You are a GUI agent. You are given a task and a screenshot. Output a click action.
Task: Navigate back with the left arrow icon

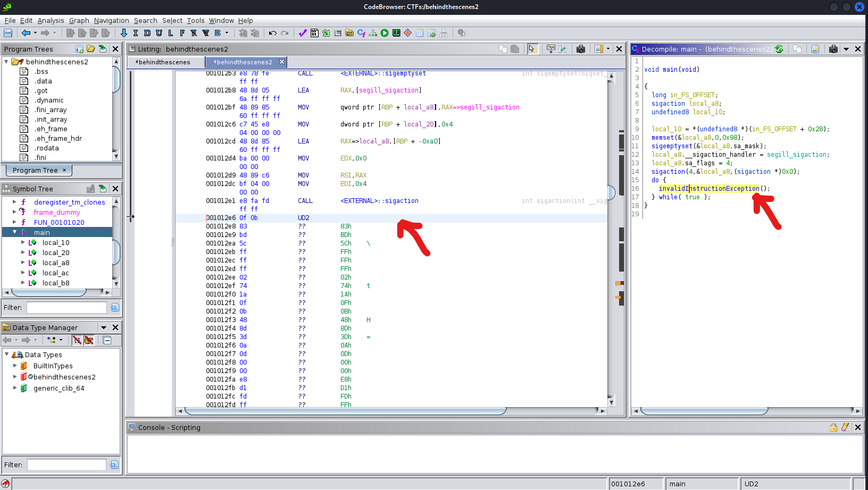pos(26,33)
